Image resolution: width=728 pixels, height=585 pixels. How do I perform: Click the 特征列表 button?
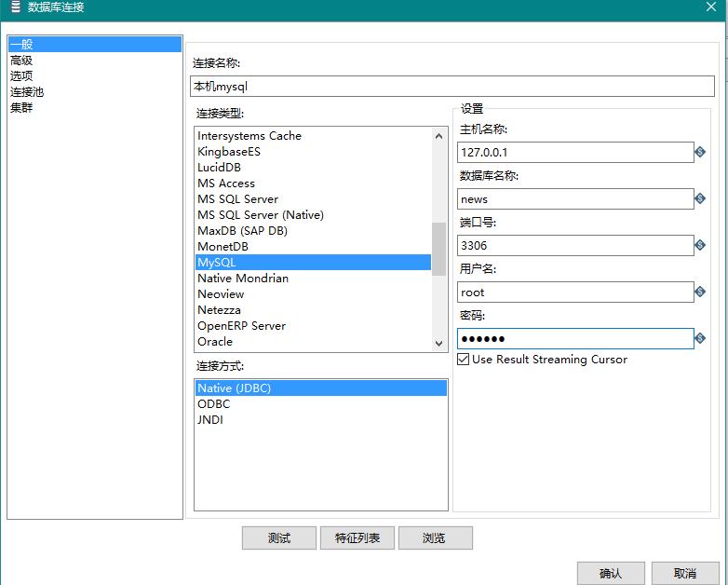click(x=357, y=538)
